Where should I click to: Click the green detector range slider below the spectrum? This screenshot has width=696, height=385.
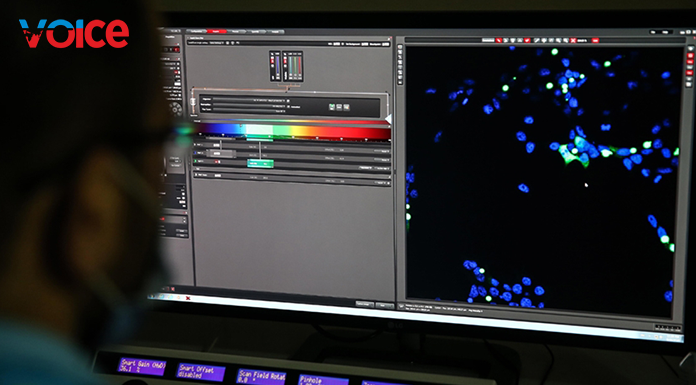260,139
